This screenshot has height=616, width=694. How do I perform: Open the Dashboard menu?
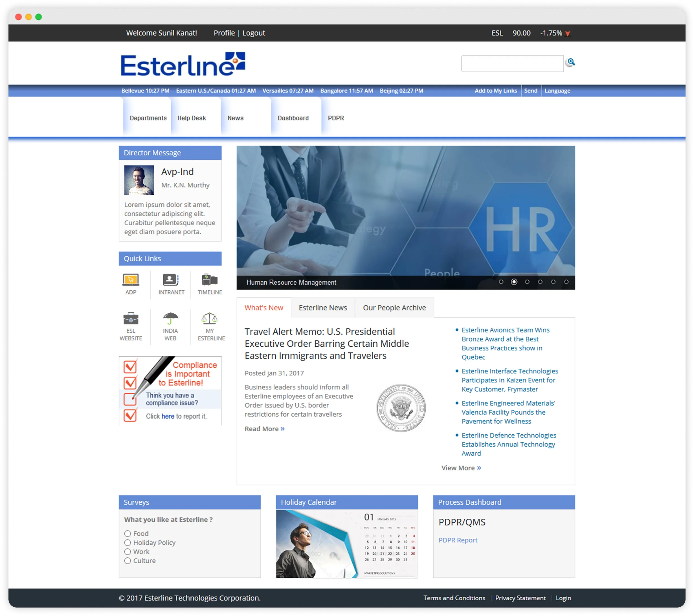click(x=293, y=118)
